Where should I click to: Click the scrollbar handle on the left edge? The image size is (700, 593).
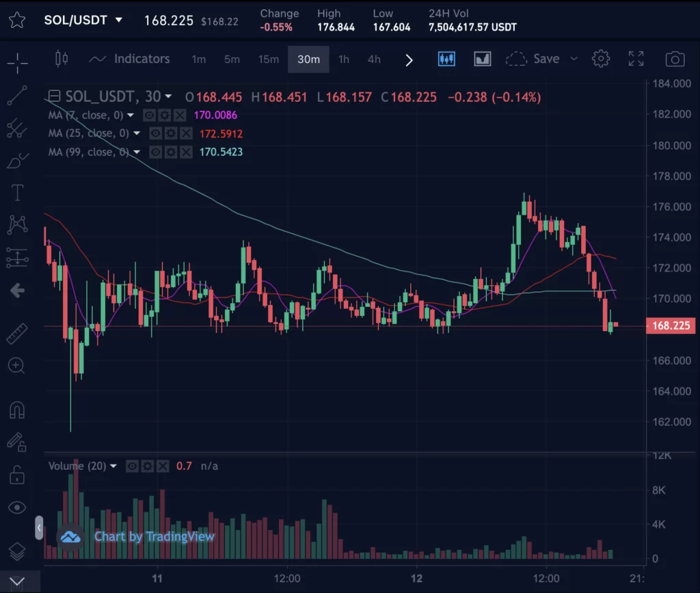coord(40,528)
